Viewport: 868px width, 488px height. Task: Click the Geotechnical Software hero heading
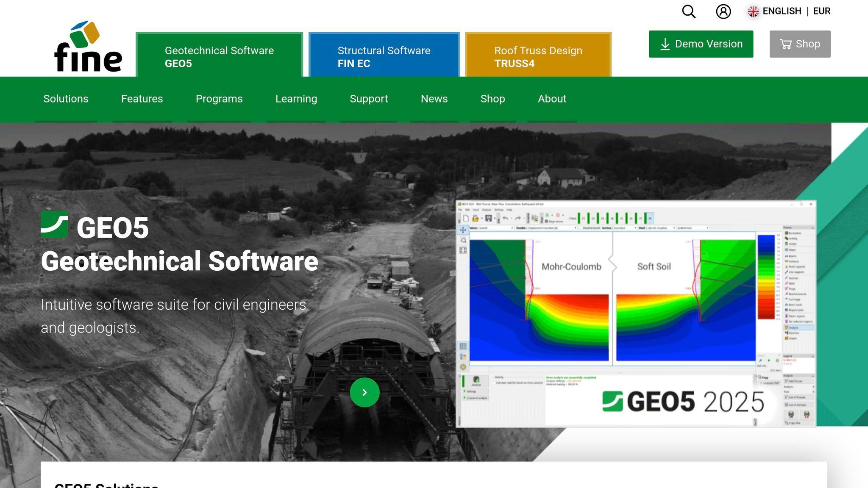tap(179, 261)
